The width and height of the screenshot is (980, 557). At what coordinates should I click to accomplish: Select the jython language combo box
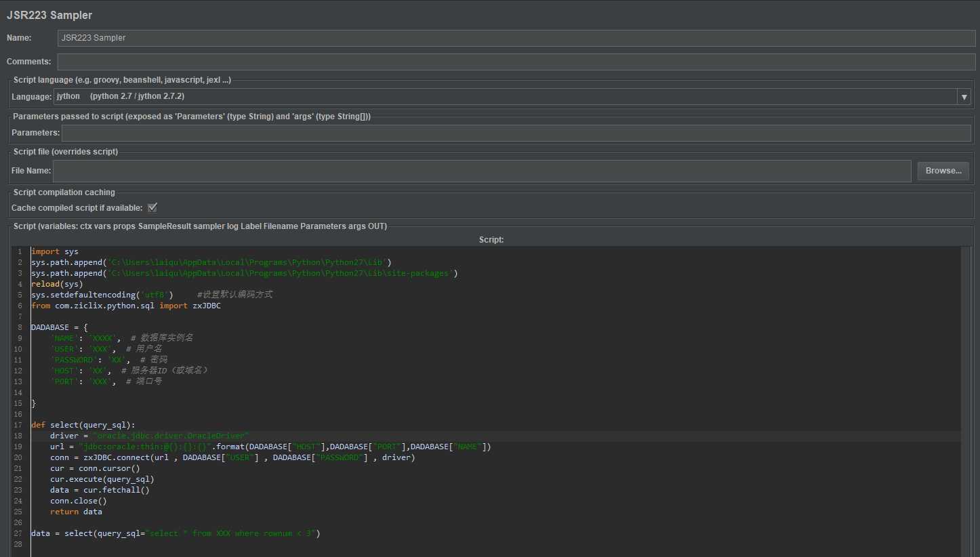(512, 97)
